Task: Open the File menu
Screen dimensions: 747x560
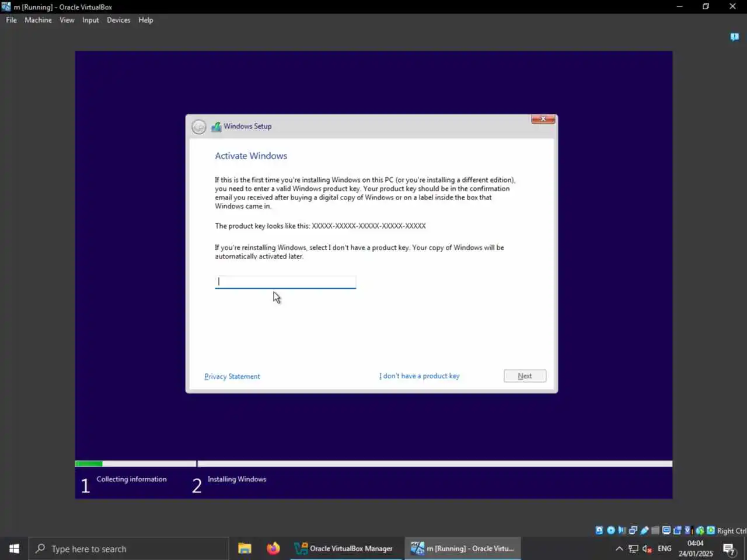Action: coord(12,20)
